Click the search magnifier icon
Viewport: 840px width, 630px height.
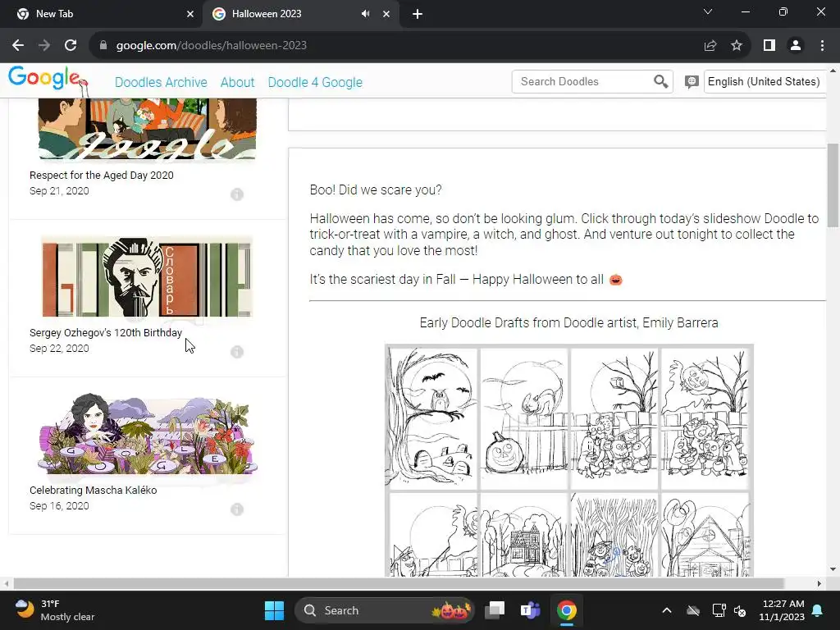coord(660,81)
